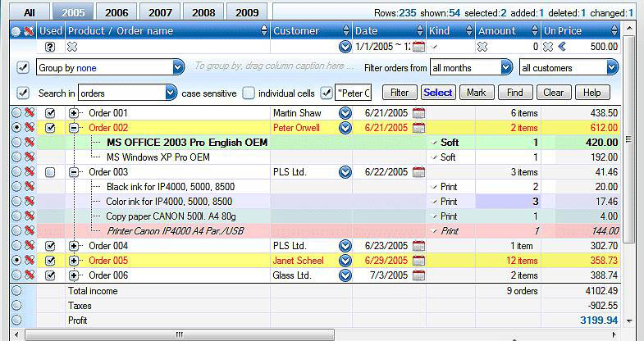Viewport: 644px width, 341px height.
Task: Click the Un Price filter value 500.00
Action: (604, 47)
